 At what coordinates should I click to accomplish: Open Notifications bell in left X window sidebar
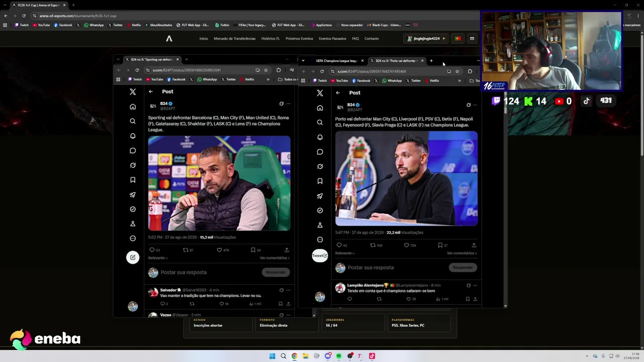point(133,136)
